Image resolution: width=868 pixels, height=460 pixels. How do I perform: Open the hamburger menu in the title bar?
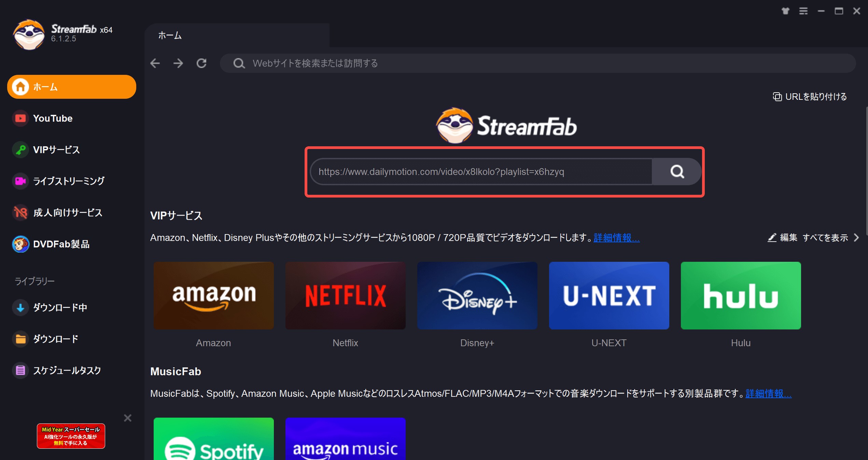tap(803, 11)
